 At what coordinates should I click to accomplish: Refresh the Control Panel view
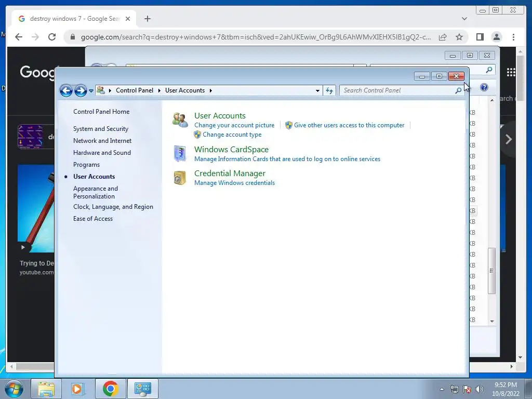point(329,90)
